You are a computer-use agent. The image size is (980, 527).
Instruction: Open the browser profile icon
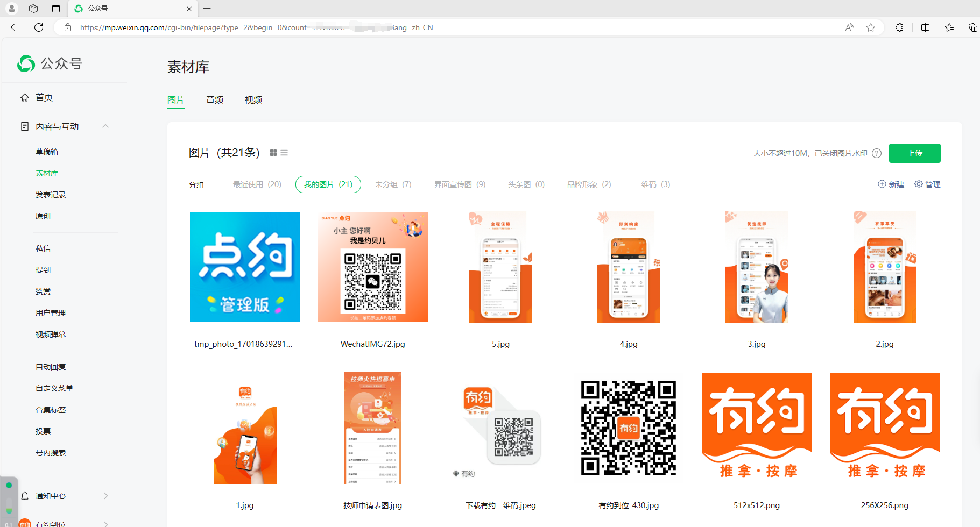point(11,9)
